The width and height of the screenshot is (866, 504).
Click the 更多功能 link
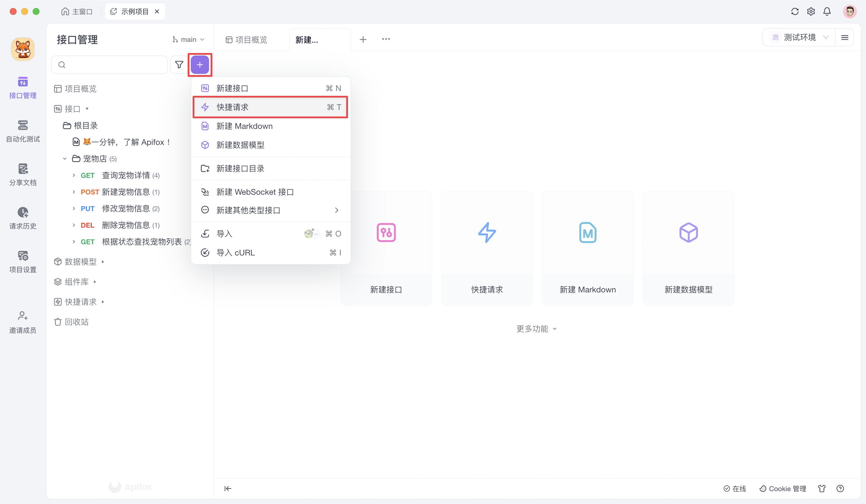[x=536, y=328]
